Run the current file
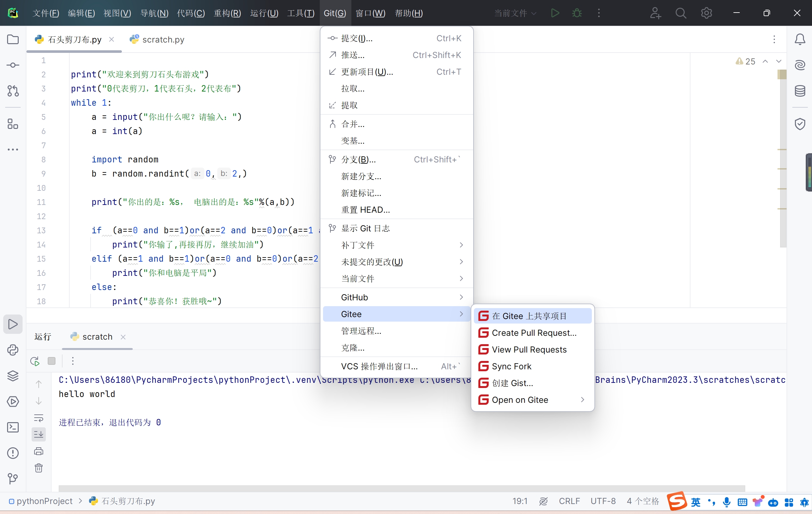 click(555, 13)
